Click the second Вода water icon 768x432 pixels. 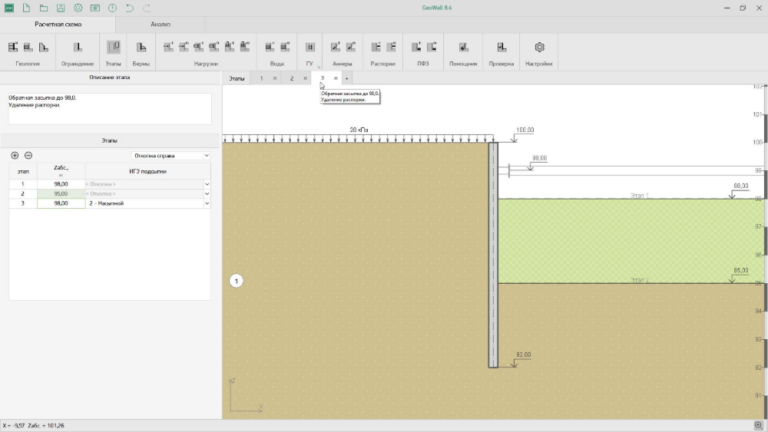tap(285, 47)
